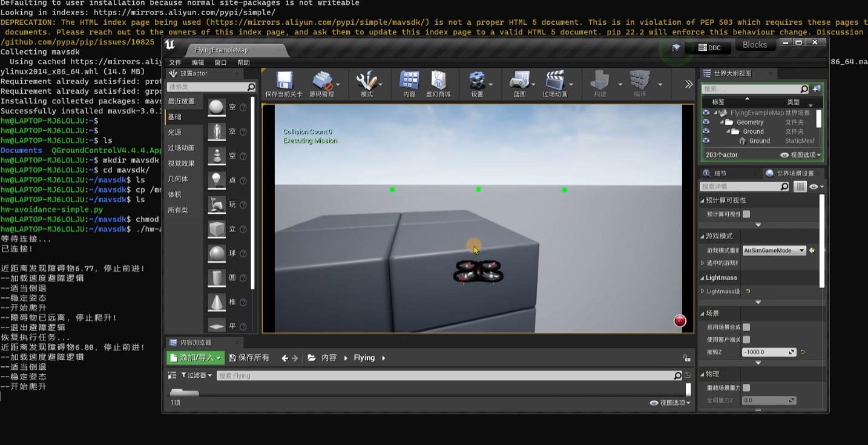The image size is (868, 445).
Task: Click the red recording indicator in viewport
Action: pos(680,321)
